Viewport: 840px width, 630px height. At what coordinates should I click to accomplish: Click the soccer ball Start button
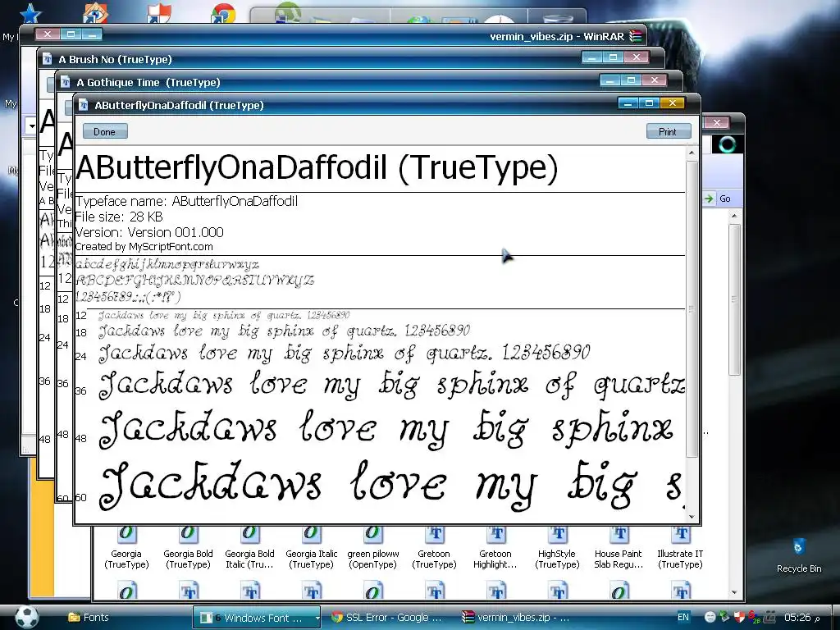coord(26,617)
